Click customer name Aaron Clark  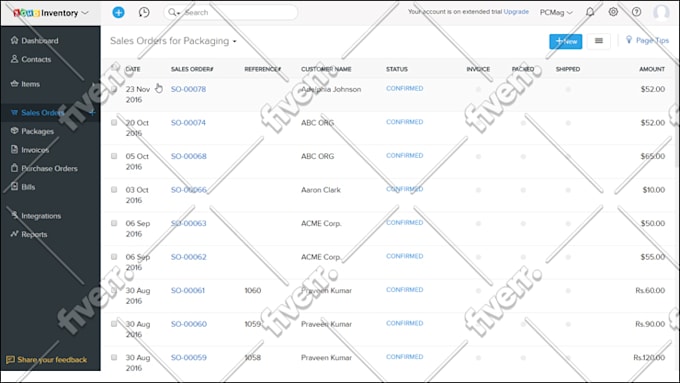click(321, 190)
